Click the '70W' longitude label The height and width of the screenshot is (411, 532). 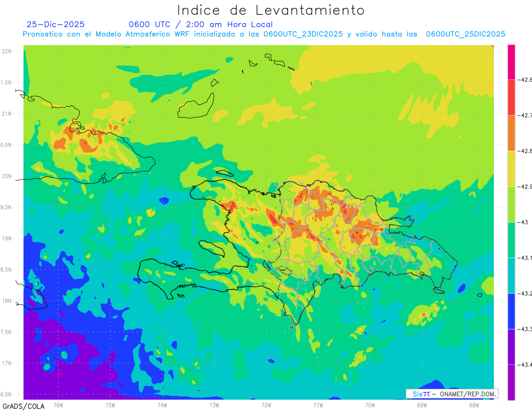click(370, 405)
